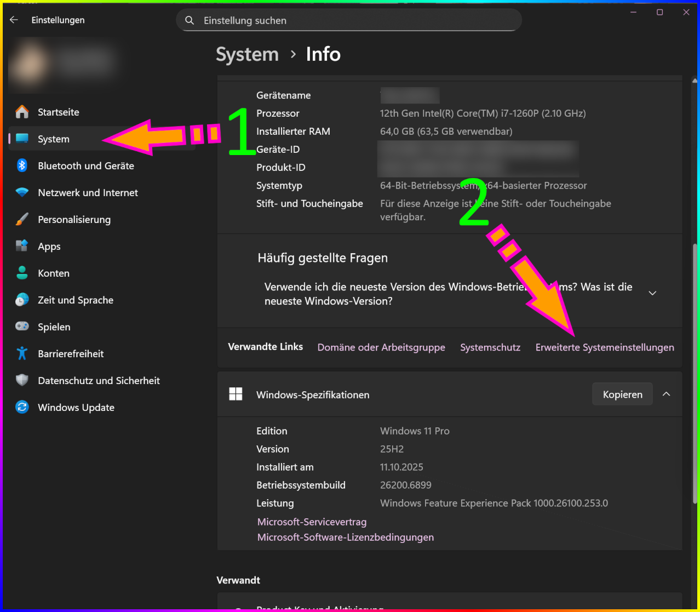This screenshot has height=612, width=700.
Task: Click the Feature Experience Pack value
Action: tap(494, 503)
